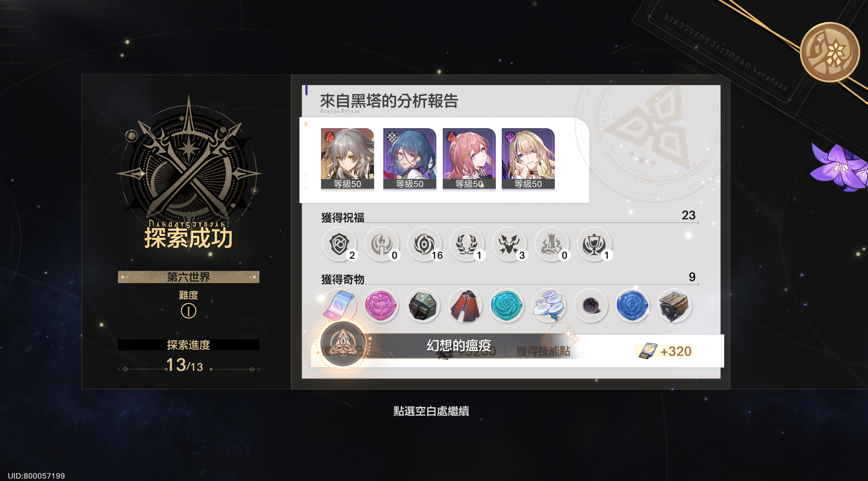Click the pink-haired character portrait
868x481 pixels.
[x=469, y=158]
